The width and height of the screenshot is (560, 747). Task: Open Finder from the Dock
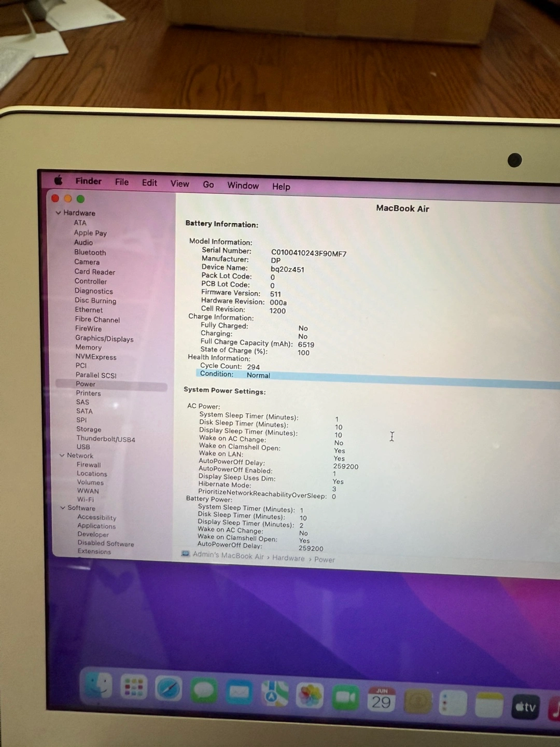click(x=99, y=686)
